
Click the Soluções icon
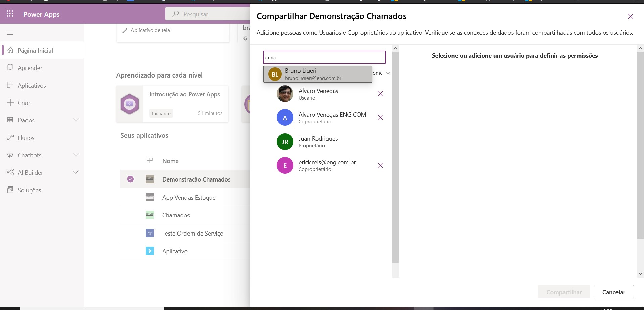coord(10,190)
